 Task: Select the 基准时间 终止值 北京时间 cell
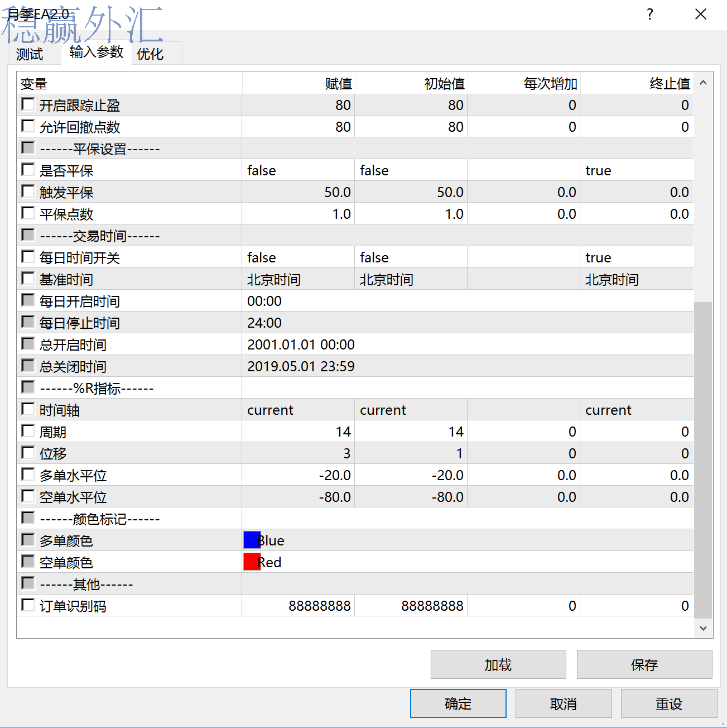click(x=637, y=279)
